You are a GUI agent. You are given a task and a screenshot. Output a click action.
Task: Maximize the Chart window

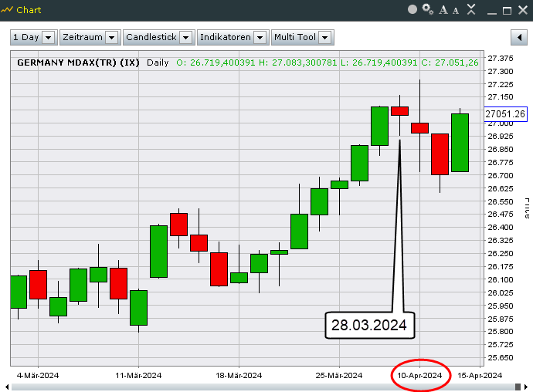coord(507,11)
